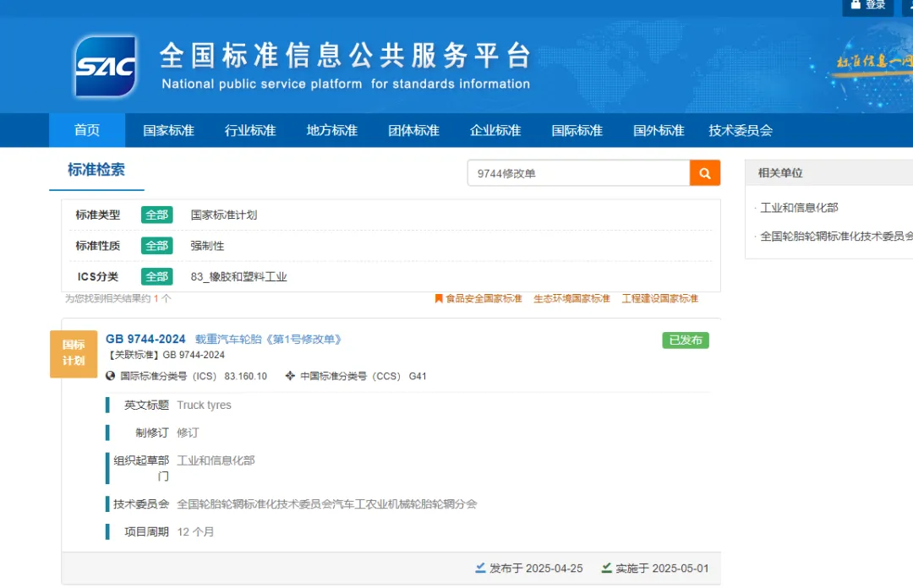The height and width of the screenshot is (588, 913).
Task: Open 食品安全国家标准 link
Action: (484, 299)
